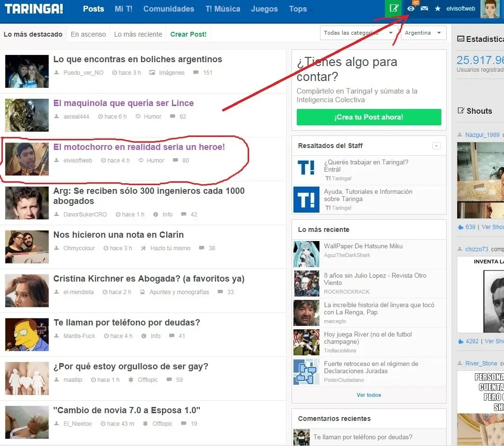Open post Lo que encontras en boliches argentinos
The height and width of the screenshot is (446, 504).
tap(138, 59)
